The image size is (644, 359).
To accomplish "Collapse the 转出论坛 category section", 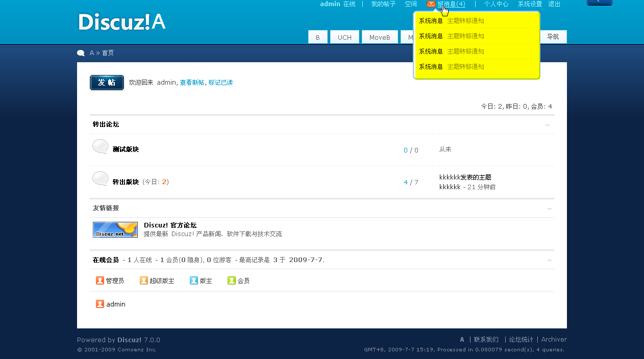I will tap(548, 125).
